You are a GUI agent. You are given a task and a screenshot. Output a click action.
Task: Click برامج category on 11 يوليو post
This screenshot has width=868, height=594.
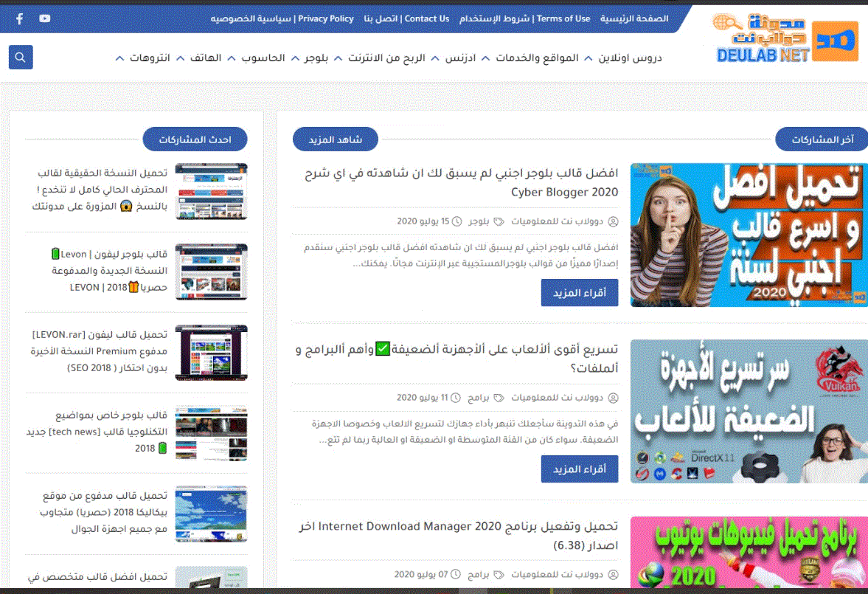479,398
